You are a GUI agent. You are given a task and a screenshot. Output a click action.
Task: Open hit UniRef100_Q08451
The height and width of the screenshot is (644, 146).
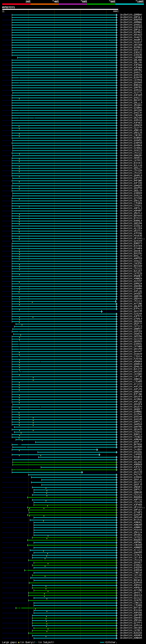pos(131,140)
